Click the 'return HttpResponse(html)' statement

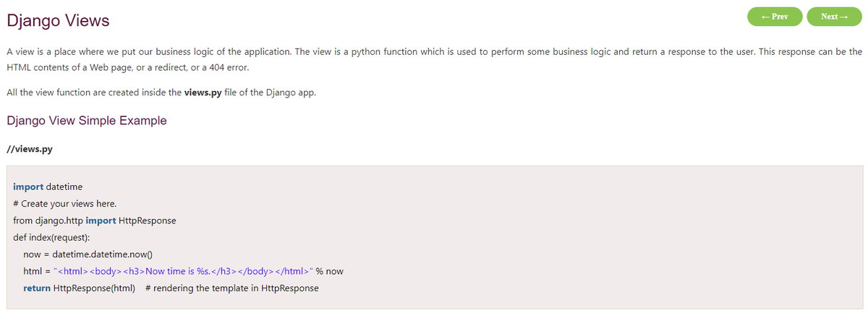coord(80,288)
